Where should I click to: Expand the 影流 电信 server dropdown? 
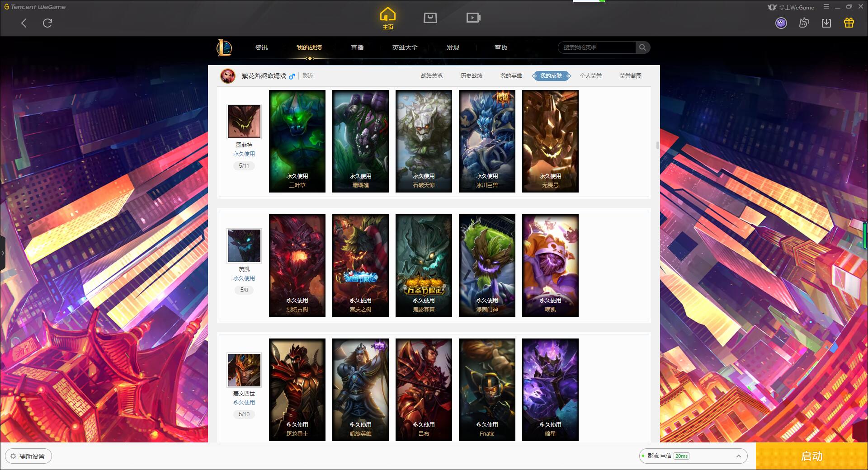[x=693, y=456]
